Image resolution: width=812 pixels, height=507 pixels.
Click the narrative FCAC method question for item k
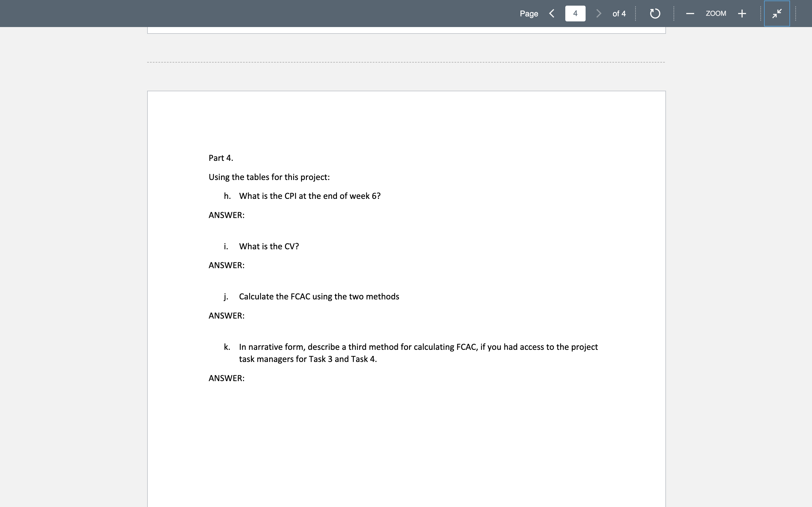tap(418, 347)
